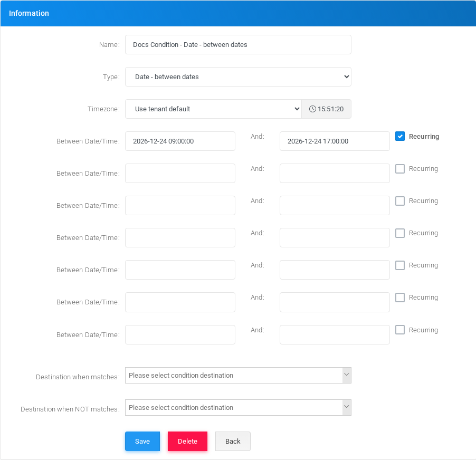Click the Timezone label
The image size is (476, 460).
tap(103, 109)
